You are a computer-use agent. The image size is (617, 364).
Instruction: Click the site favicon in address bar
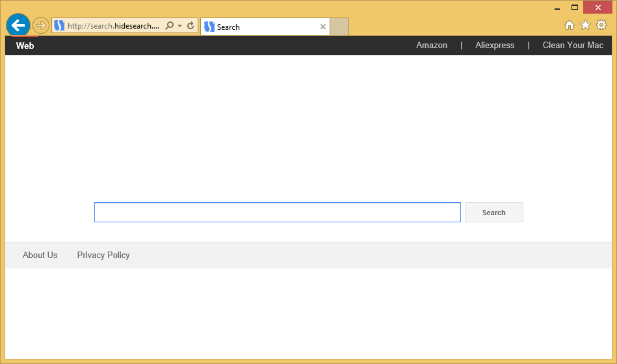tap(59, 26)
